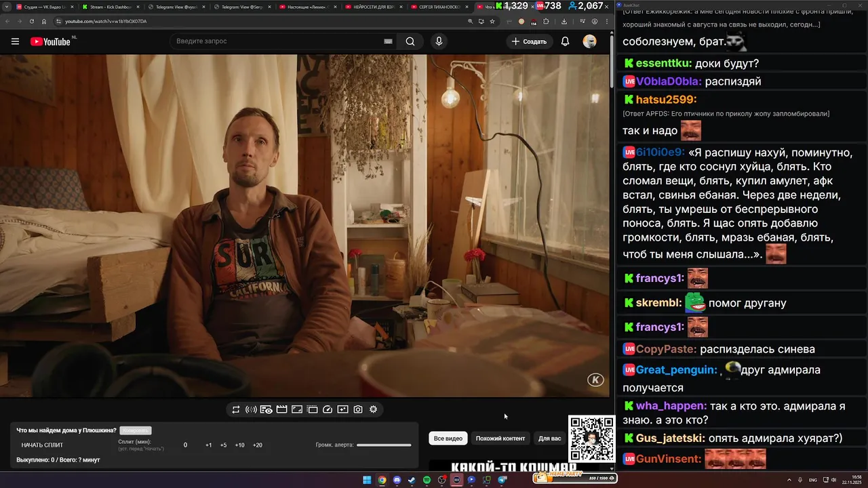Open Telegram from the taskbar
The height and width of the screenshot is (488, 868).
tap(502, 480)
